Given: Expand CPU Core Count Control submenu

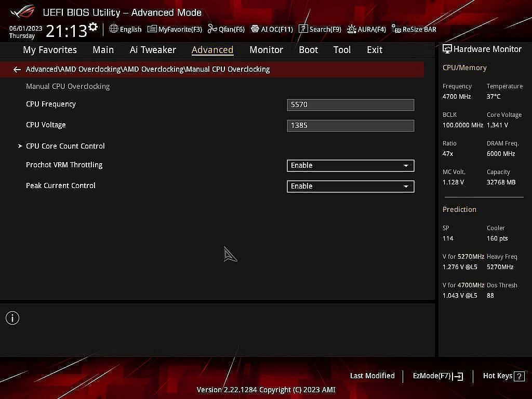Looking at the screenshot, I should pyautogui.click(x=65, y=146).
